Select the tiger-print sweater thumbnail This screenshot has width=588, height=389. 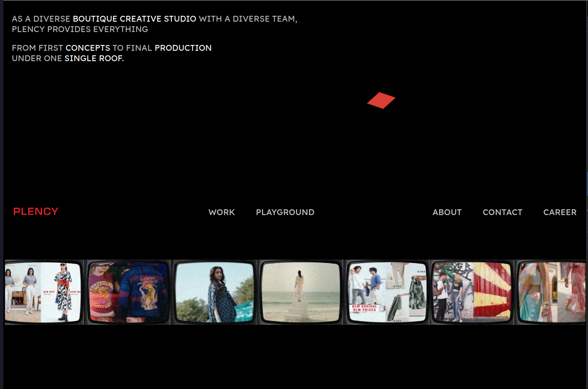point(128,292)
